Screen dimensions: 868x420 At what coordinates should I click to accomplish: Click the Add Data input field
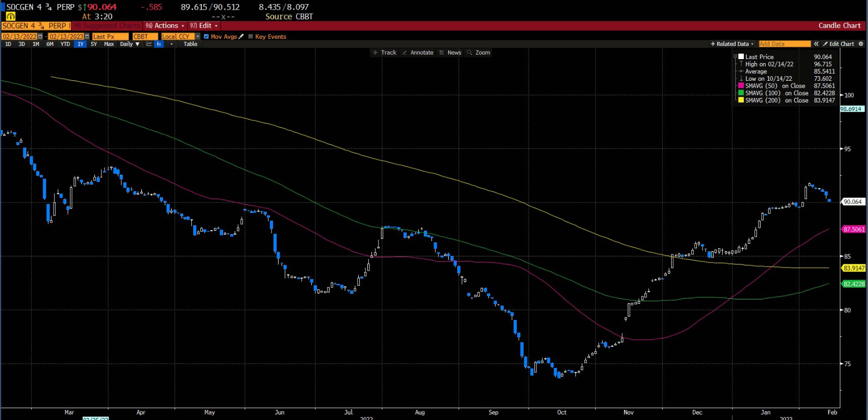785,44
